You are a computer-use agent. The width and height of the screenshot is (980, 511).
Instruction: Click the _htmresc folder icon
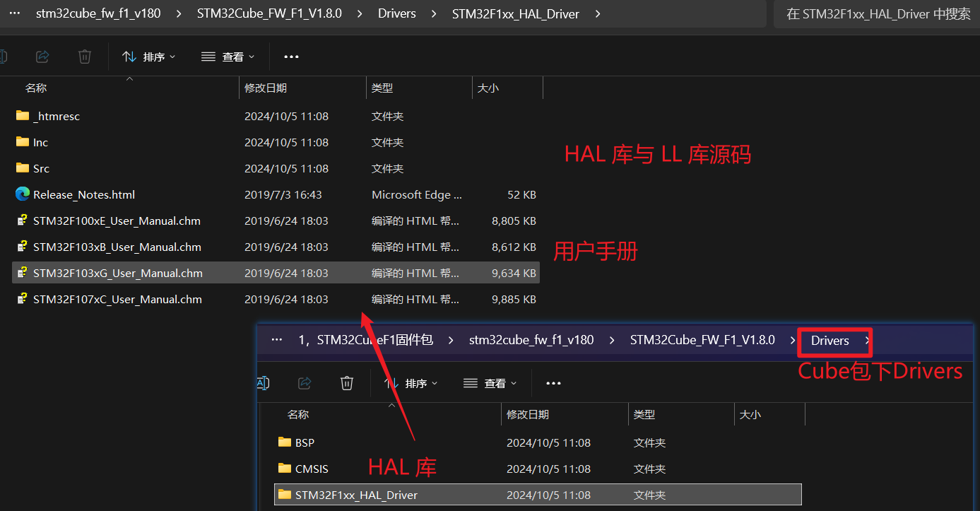click(x=23, y=116)
